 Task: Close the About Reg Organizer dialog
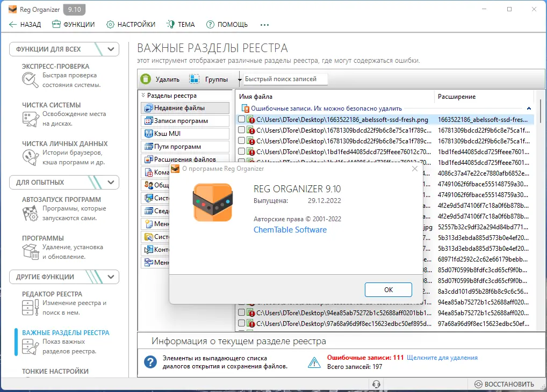(x=414, y=169)
